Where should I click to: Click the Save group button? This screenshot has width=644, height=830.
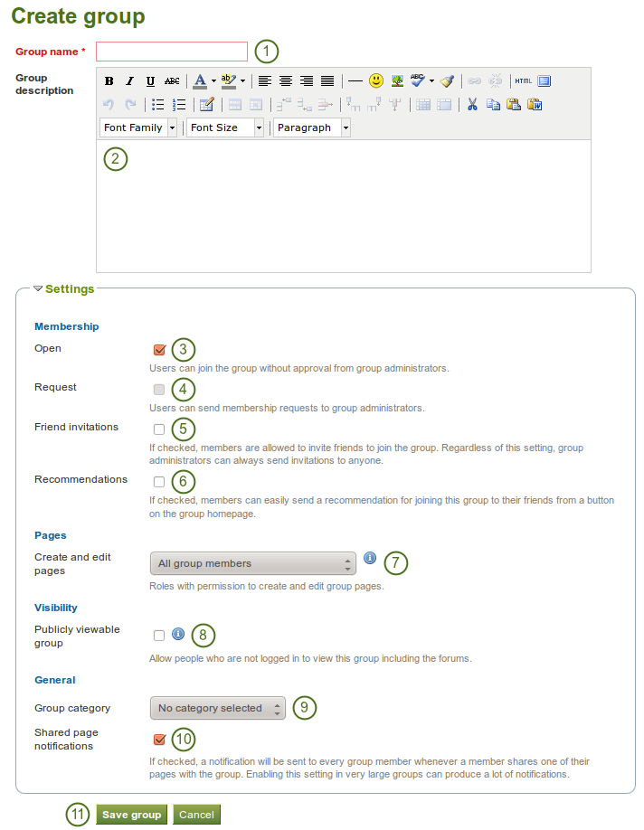click(132, 815)
